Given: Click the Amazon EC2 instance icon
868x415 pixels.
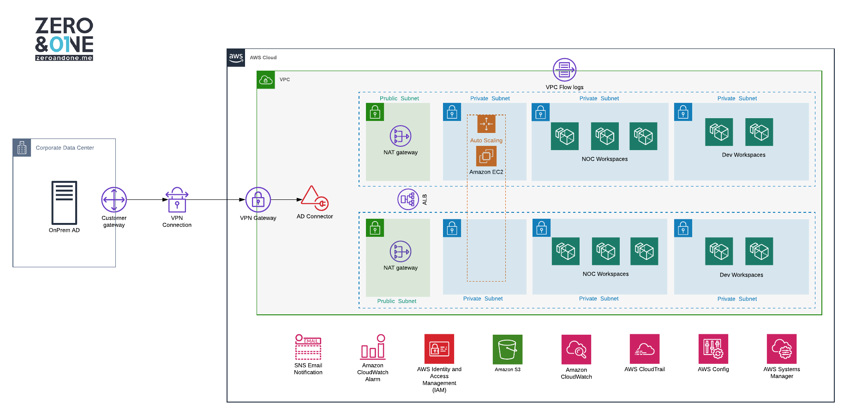Looking at the screenshot, I should pos(486,156).
